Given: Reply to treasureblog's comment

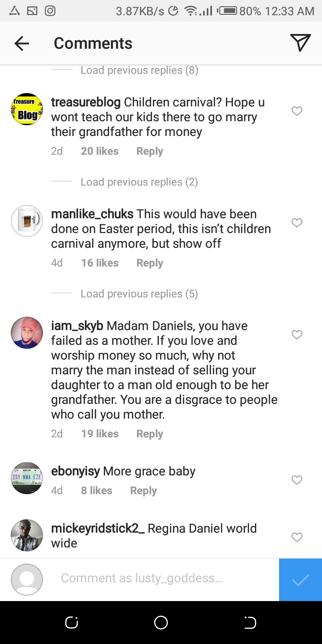Looking at the screenshot, I should click(149, 151).
